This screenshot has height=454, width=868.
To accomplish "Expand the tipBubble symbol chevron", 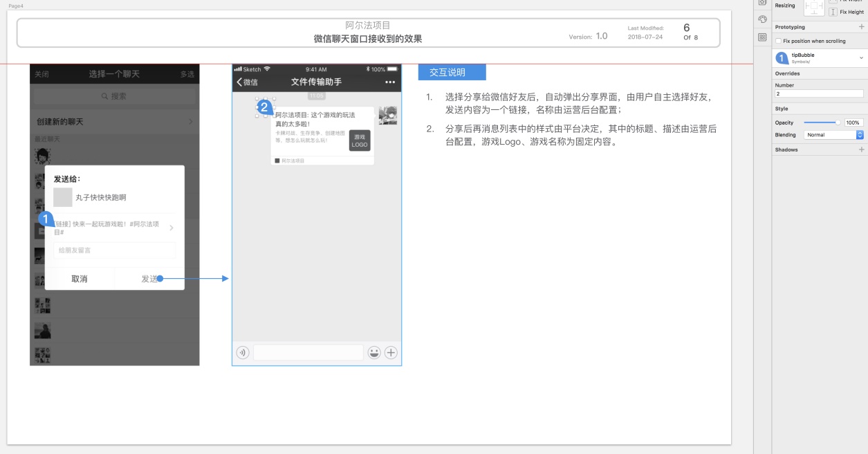I will click(861, 57).
